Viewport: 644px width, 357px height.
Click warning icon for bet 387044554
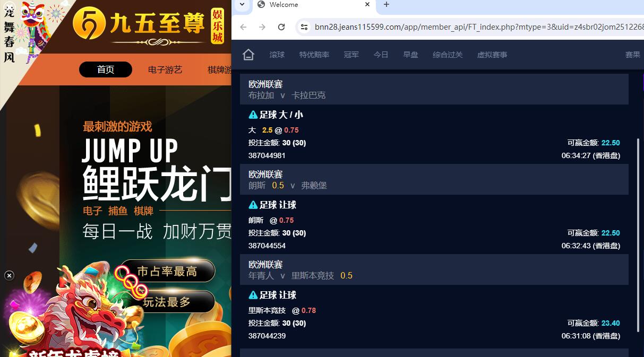click(253, 205)
